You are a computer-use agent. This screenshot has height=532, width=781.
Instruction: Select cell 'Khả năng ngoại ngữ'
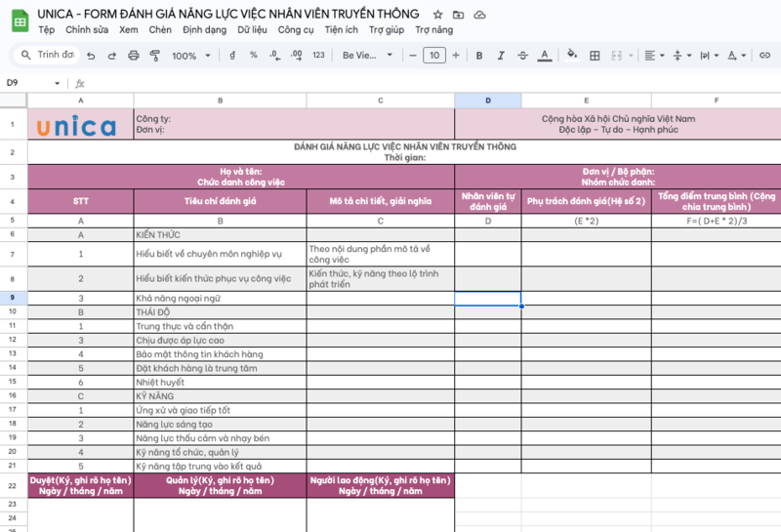221,299
